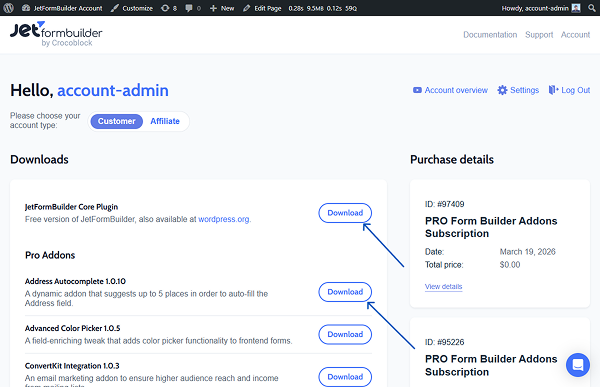Click the Log Out link text
This screenshot has height=387, width=600.
pos(576,90)
